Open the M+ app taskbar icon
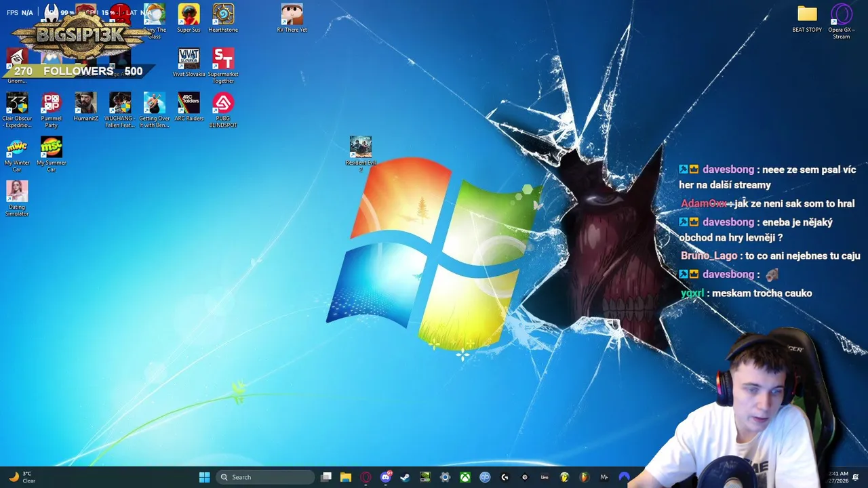868x488 pixels. point(604,477)
